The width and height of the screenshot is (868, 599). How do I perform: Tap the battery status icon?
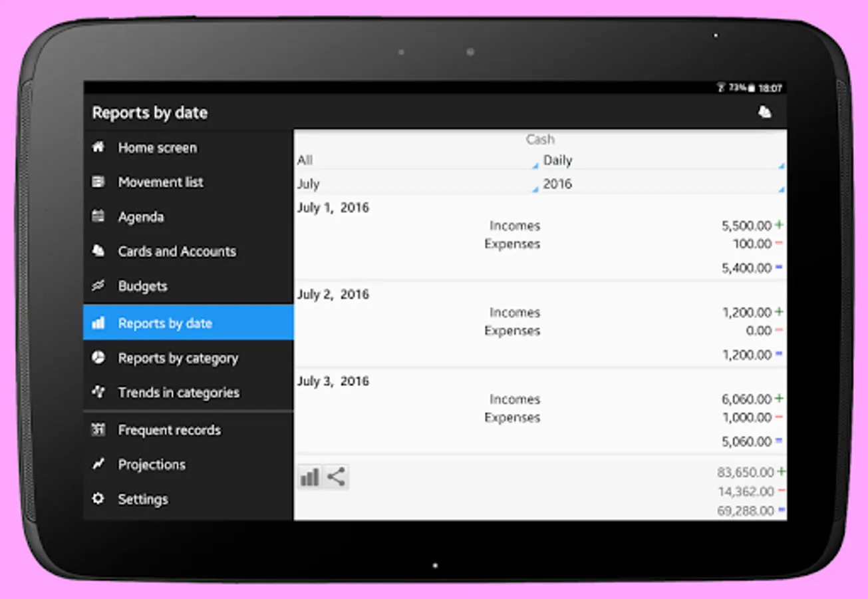point(751,88)
